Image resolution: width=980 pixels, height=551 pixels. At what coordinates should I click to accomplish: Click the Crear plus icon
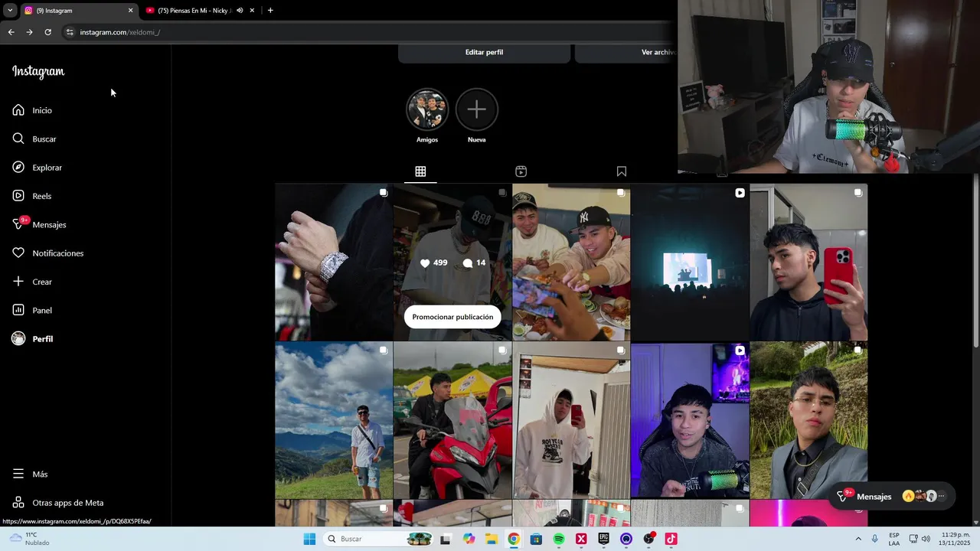[x=18, y=282]
